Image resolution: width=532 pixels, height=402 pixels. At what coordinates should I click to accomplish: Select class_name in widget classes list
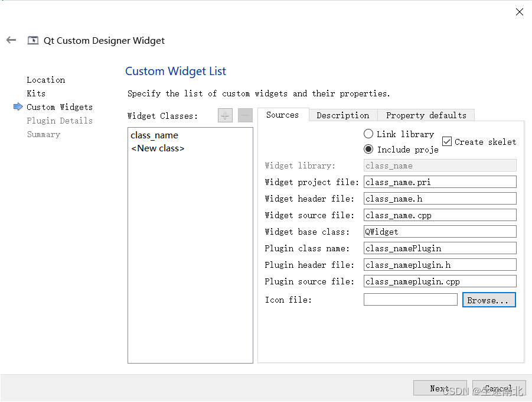(x=190, y=135)
